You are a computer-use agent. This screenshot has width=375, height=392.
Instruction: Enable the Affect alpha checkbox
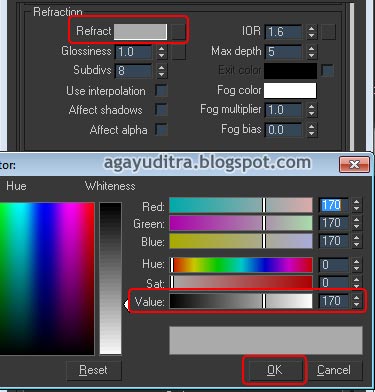tap(161, 129)
